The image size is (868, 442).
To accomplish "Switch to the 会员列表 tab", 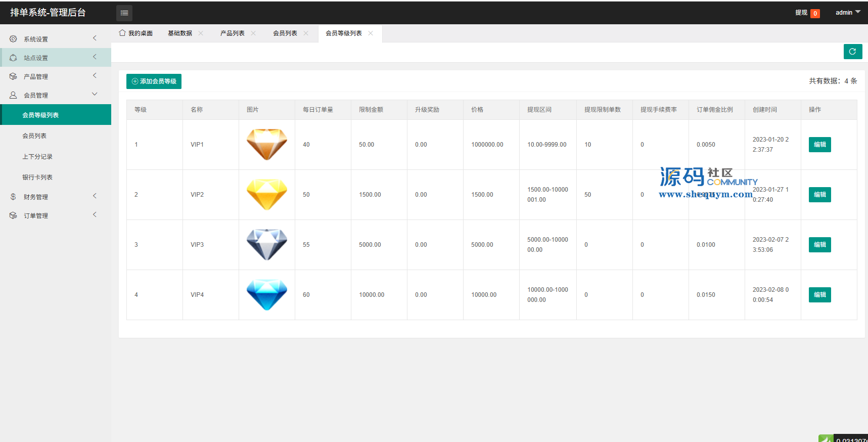I will tap(285, 33).
